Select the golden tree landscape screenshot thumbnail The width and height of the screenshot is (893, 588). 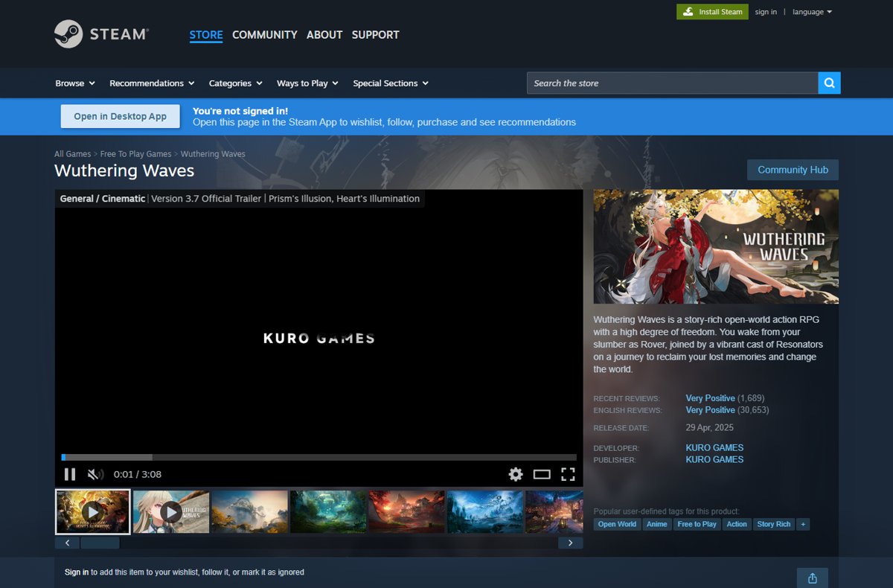(x=249, y=511)
